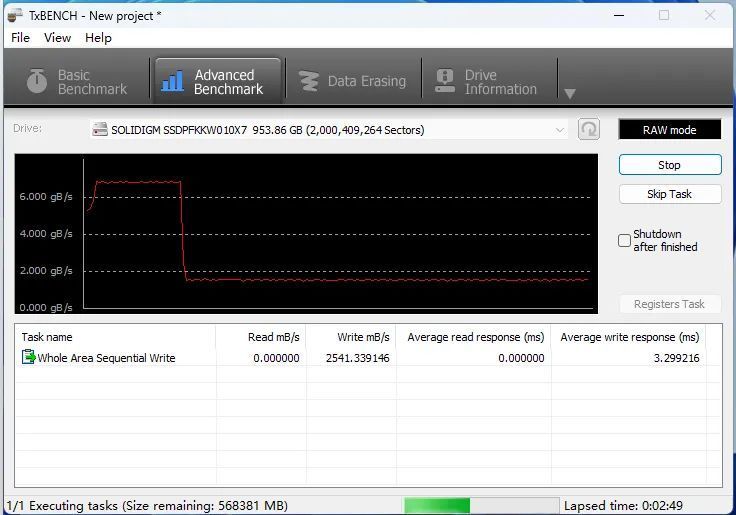
Task: Close the TxBENCH window
Action: click(710, 15)
